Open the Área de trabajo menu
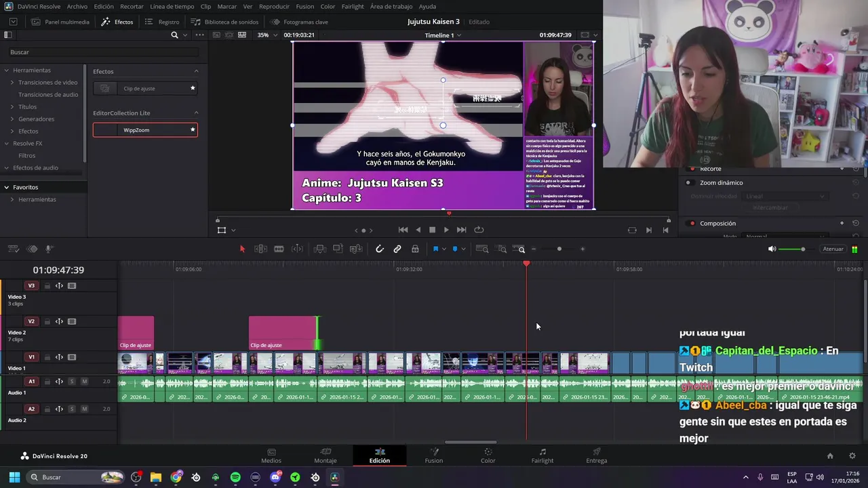 [391, 6]
